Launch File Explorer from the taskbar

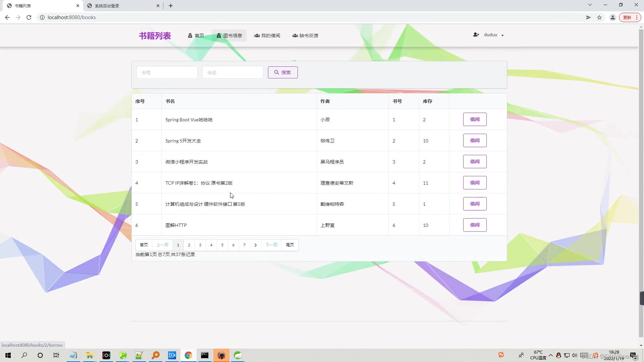(x=89, y=355)
